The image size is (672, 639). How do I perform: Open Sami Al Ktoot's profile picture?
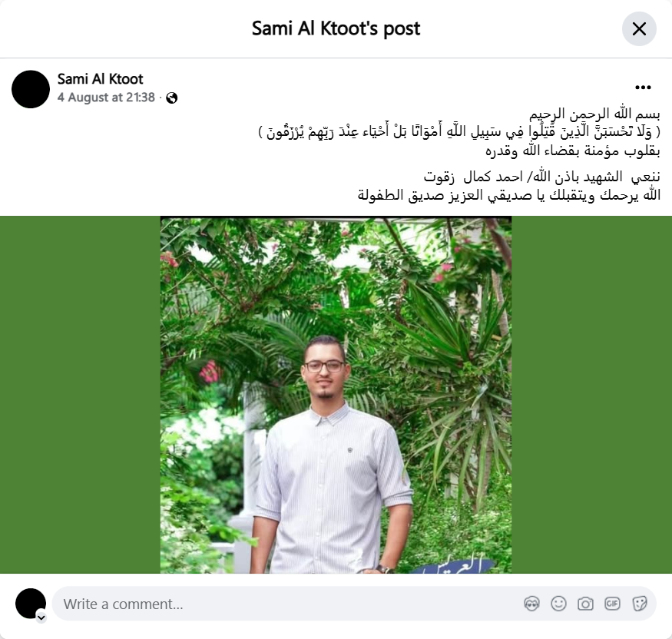tap(31, 89)
